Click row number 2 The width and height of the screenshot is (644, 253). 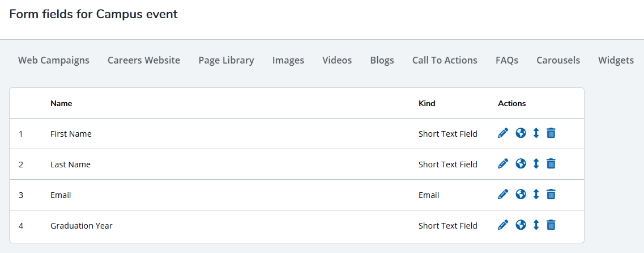point(20,165)
